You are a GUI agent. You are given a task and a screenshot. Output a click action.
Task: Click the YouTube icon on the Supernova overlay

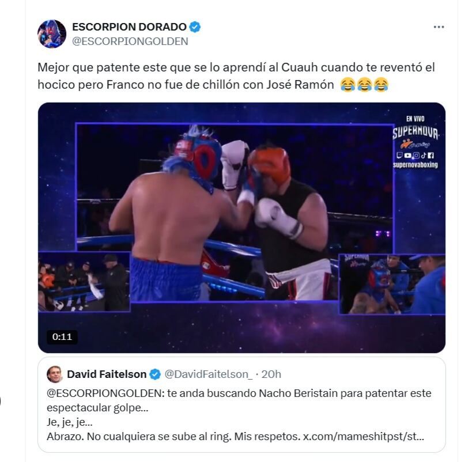(x=407, y=156)
